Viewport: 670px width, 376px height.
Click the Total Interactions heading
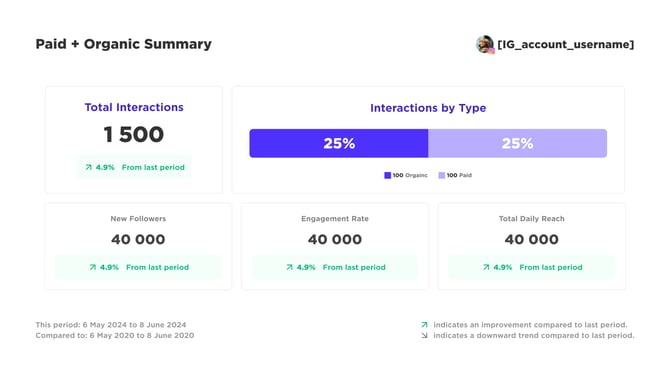134,107
